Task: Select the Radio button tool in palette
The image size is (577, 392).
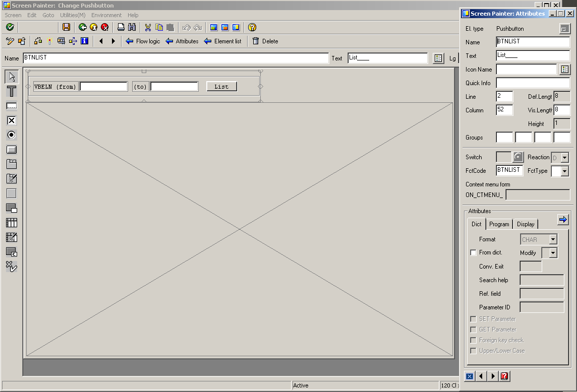Action: tap(12, 135)
